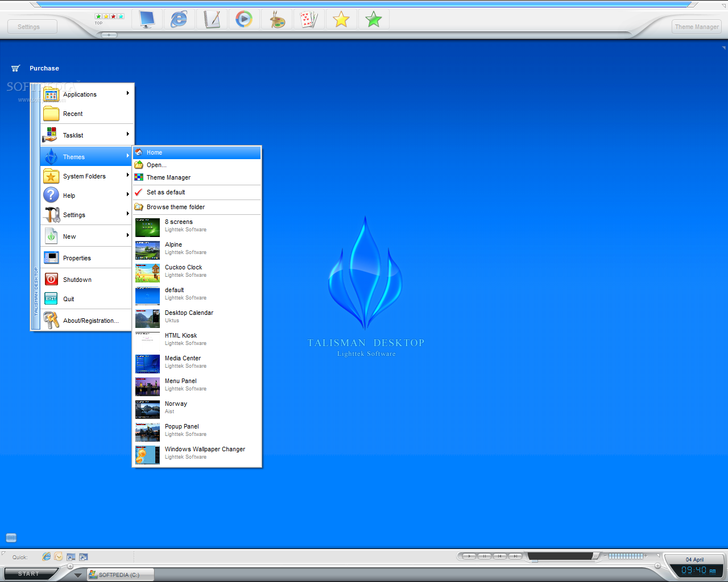Image resolution: width=728 pixels, height=582 pixels.
Task: Expand the New submenu arrow
Action: coord(128,235)
